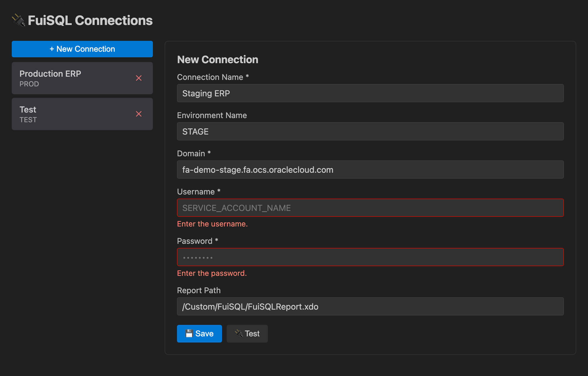Click the 'Enter the username.' error message
The image size is (588, 376).
click(212, 224)
